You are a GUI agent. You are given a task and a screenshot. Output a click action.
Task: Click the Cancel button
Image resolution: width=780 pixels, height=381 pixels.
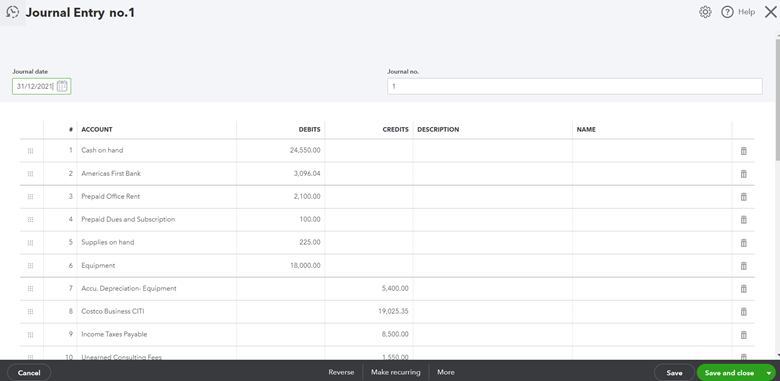point(29,373)
